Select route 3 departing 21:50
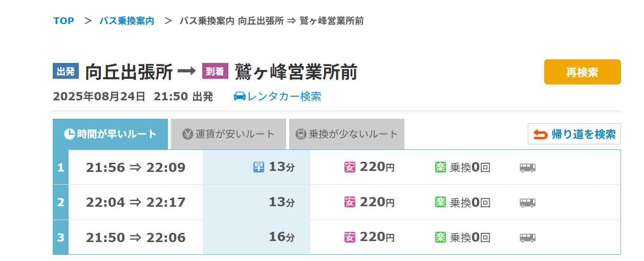 point(136,237)
